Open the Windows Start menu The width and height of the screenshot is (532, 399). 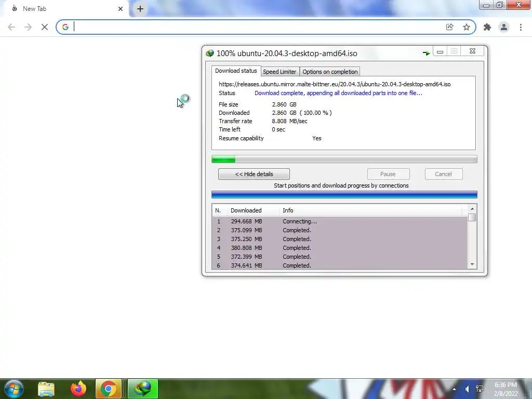tap(14, 389)
